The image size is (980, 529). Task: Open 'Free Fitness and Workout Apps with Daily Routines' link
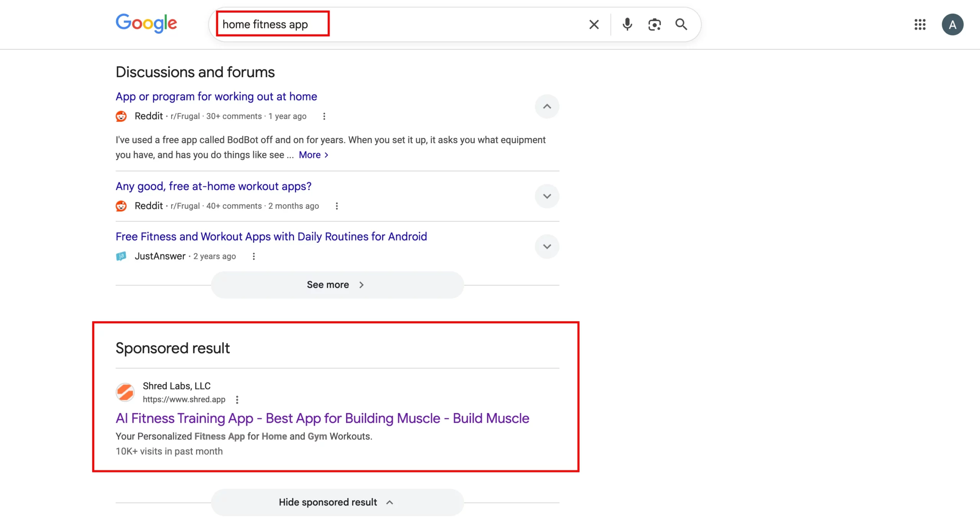click(271, 236)
